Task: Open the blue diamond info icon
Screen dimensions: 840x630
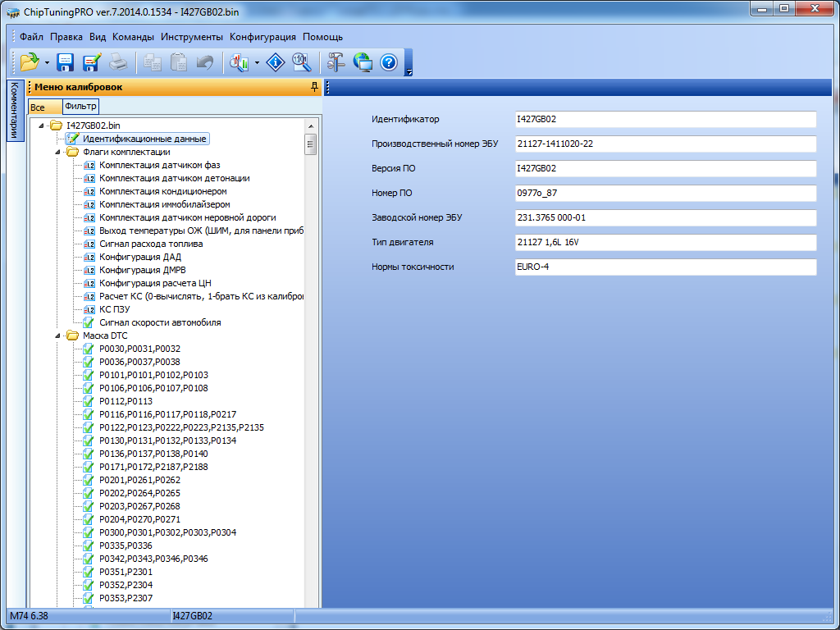Action: tap(276, 62)
